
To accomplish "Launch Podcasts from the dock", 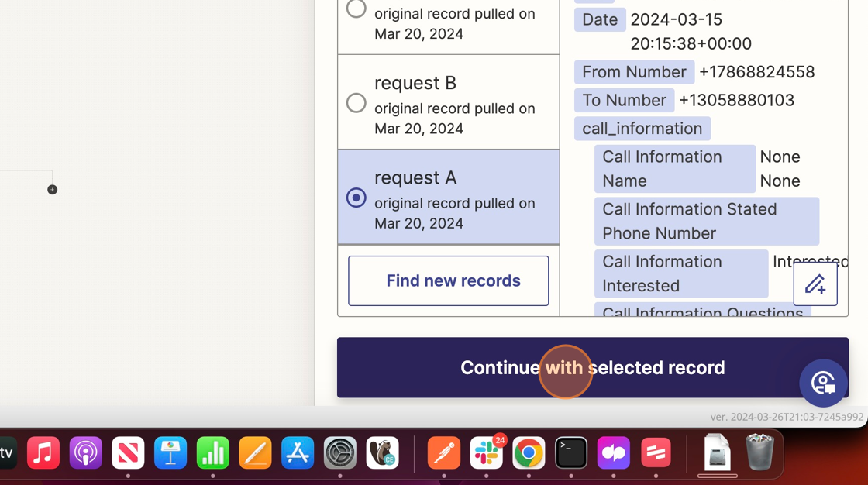I will pos(85,453).
